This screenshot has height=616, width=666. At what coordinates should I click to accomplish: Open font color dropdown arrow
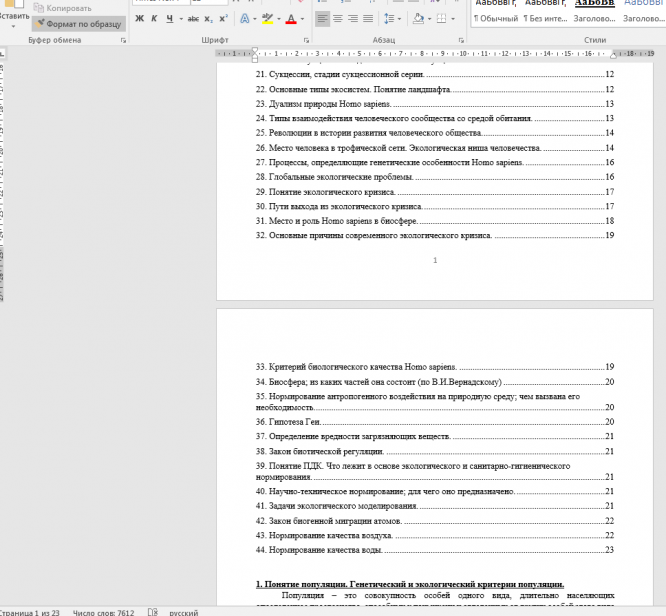[x=302, y=19]
